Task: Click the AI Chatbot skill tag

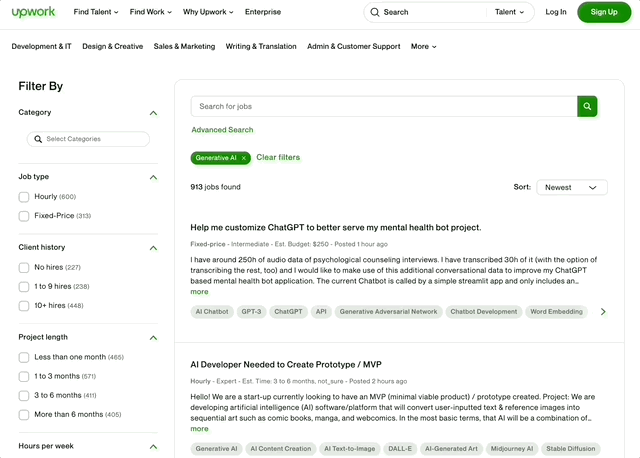Action: [x=212, y=312]
